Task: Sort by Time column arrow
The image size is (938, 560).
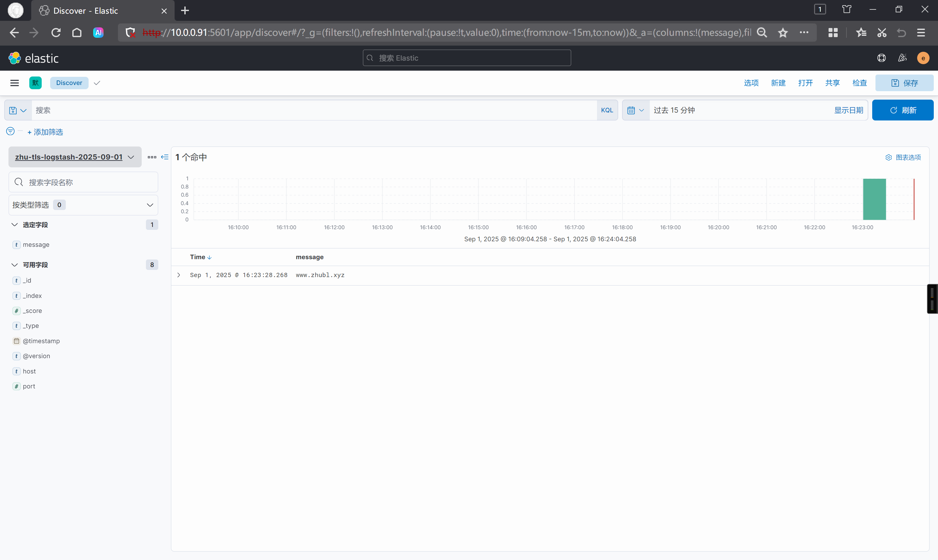Action: 209,257
